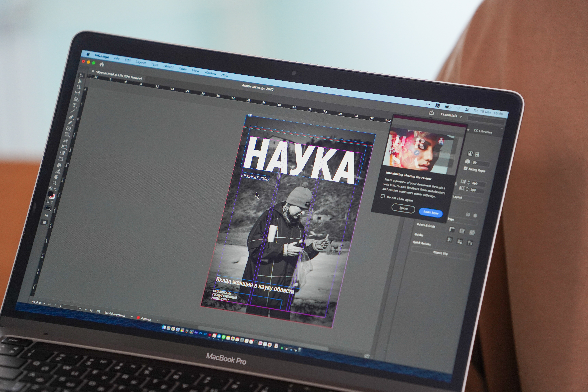Go to the last page arrow
Screen dimensions: 588x392
coord(91,310)
